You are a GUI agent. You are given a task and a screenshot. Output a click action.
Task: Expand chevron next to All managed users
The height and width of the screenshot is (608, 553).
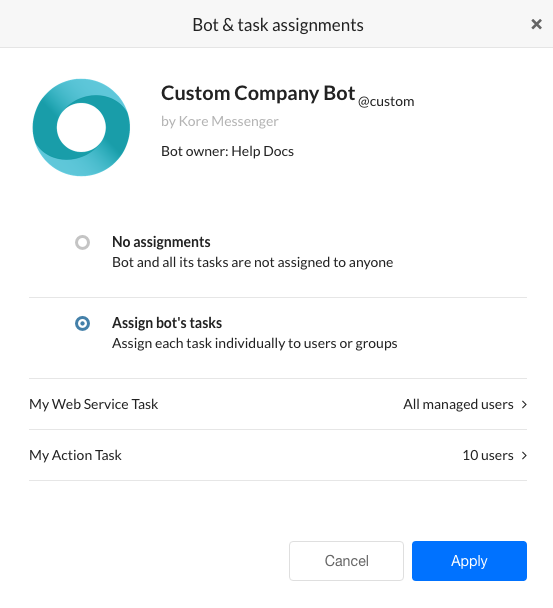pyautogui.click(x=524, y=404)
